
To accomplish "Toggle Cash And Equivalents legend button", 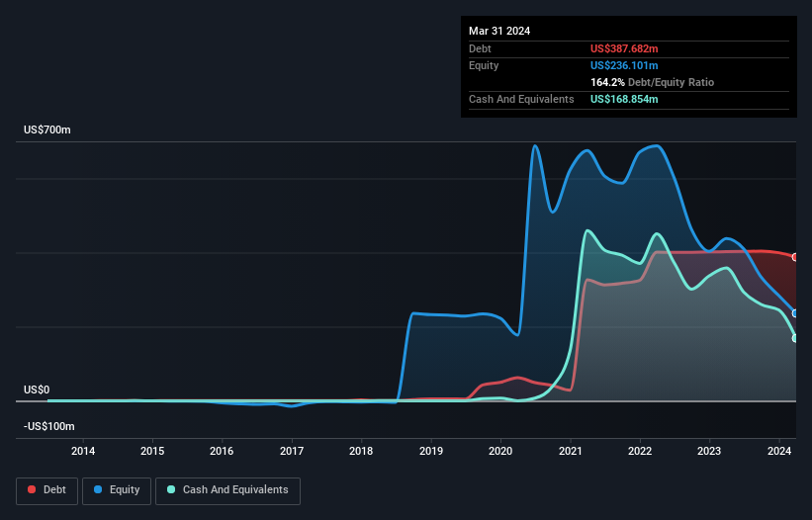I will (227, 490).
